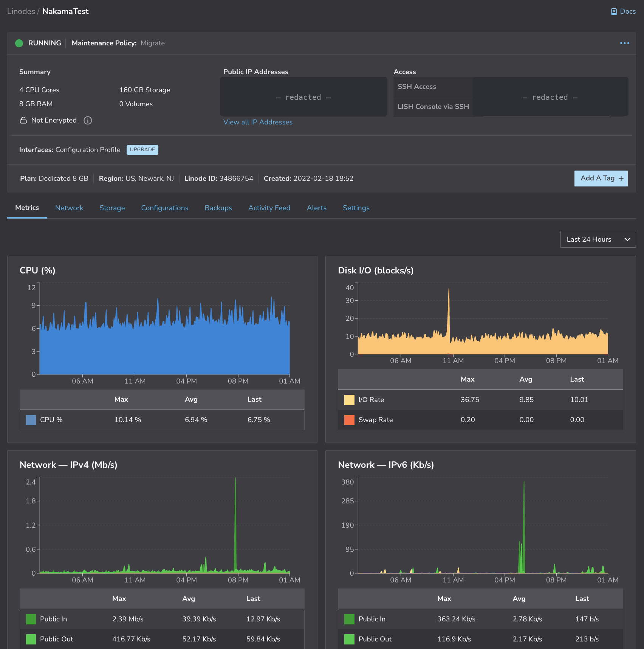Click the 0 Volumes summary text
Screen dimensions: 644x649
(x=136, y=104)
